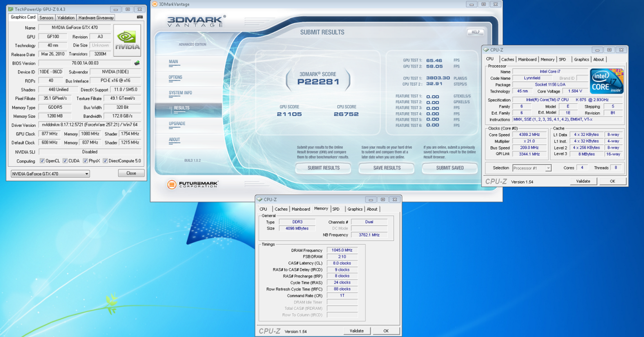Open About in 3DMark Vantage sidebar

click(175, 140)
